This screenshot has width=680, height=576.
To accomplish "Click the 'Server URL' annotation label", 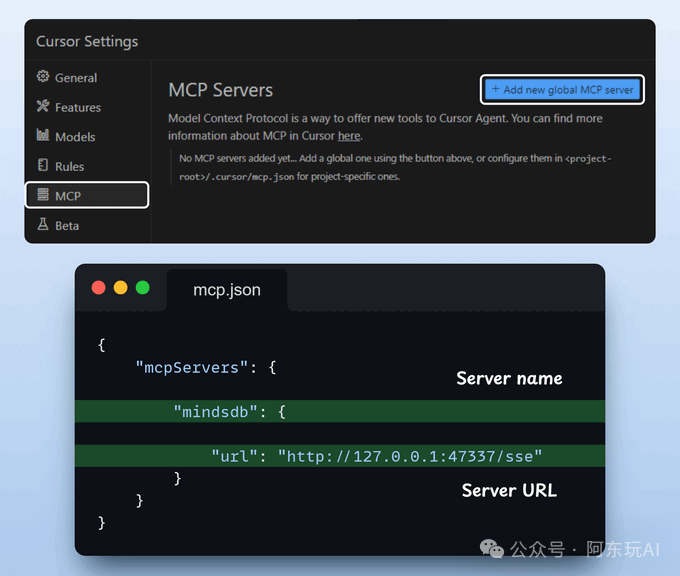I will pyautogui.click(x=509, y=491).
